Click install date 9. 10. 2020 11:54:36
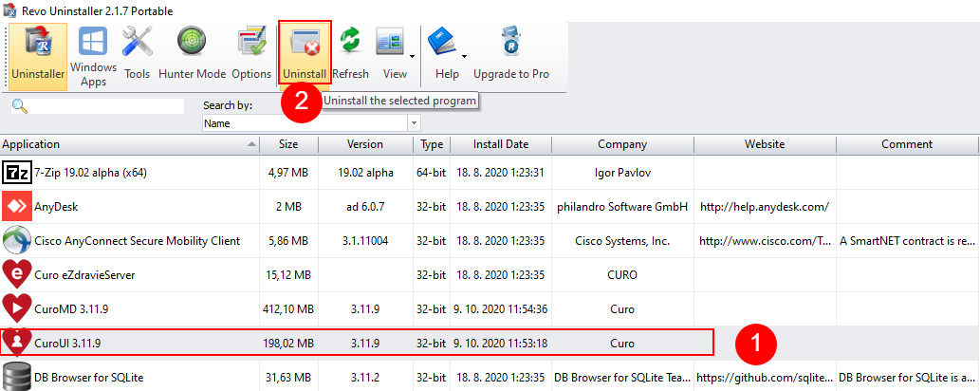 tap(501, 309)
